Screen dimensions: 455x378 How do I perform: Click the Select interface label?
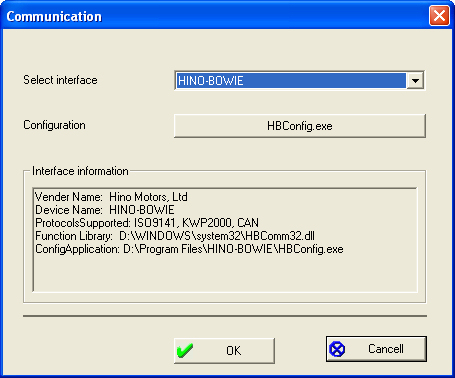tap(60, 80)
